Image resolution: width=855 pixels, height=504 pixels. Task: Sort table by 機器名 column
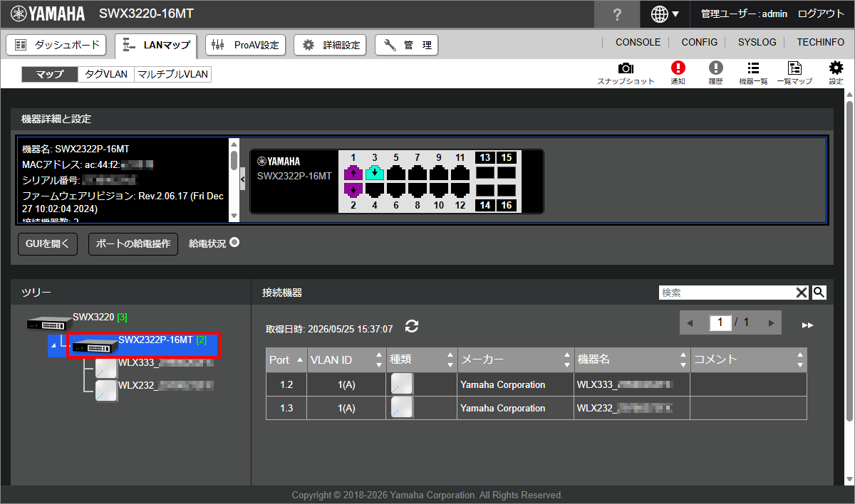click(x=632, y=359)
